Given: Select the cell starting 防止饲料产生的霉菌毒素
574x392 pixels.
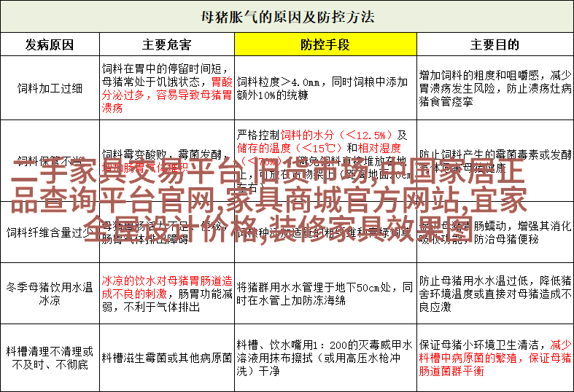Looking at the screenshot, I should 495,161.
